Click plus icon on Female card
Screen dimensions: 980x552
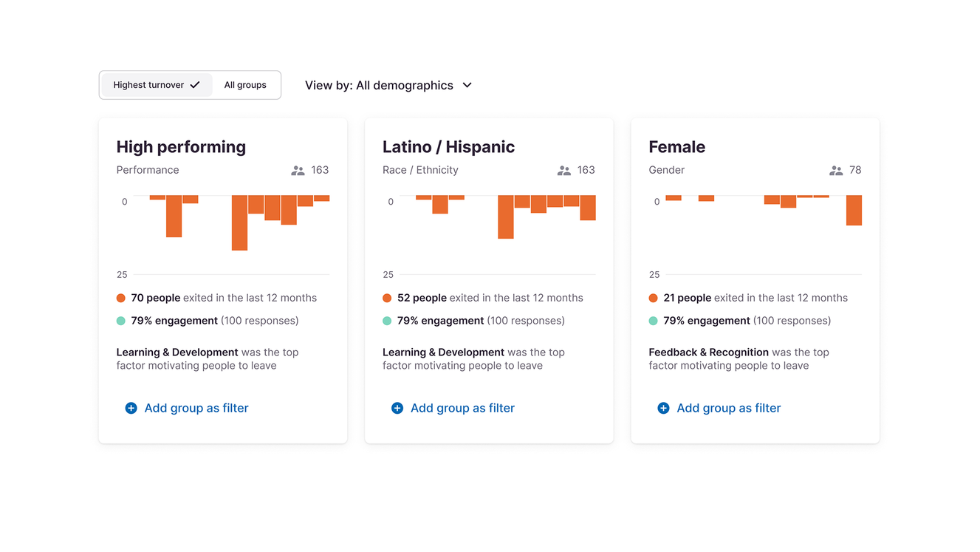pos(663,408)
